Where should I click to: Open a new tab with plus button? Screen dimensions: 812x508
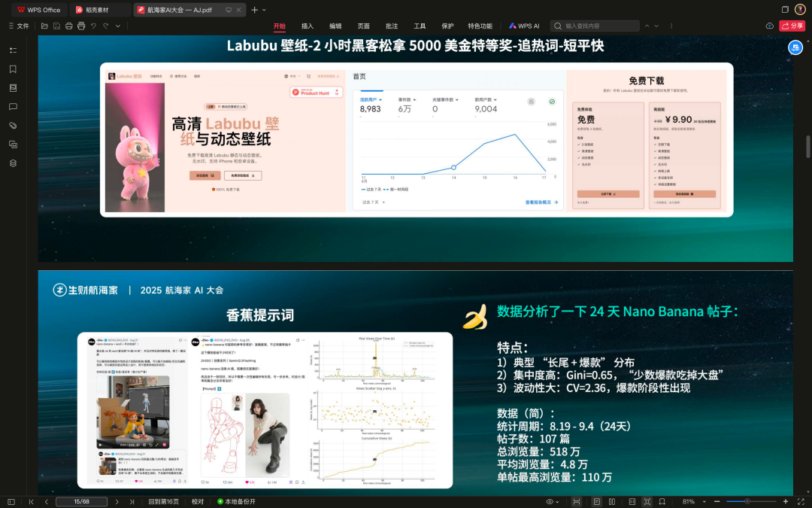click(x=254, y=10)
